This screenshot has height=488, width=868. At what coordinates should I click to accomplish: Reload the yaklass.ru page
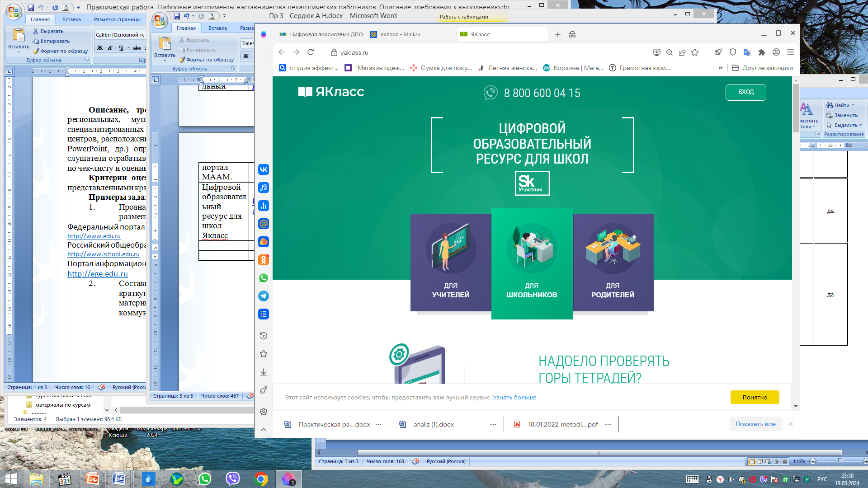click(311, 52)
